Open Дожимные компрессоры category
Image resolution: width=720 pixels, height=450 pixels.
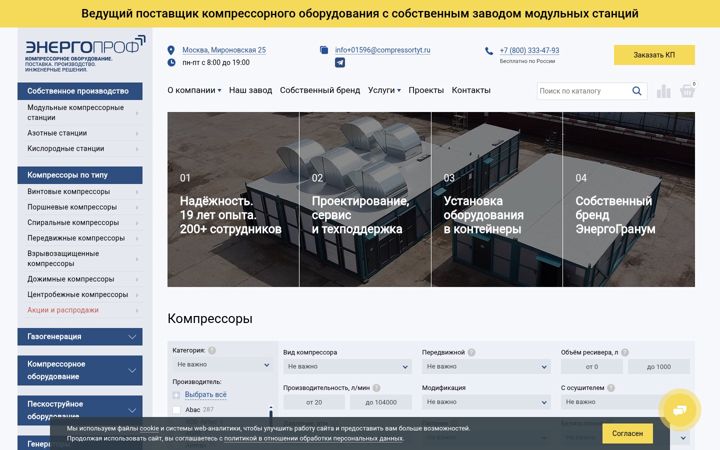(80, 279)
